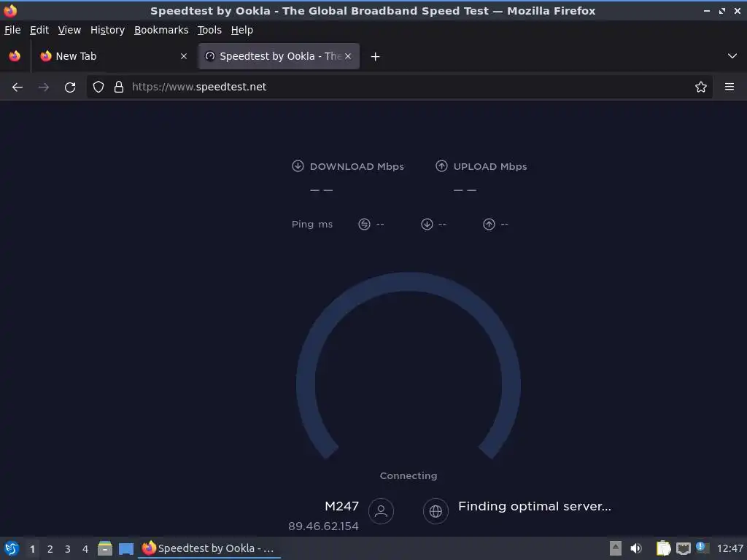Go forward using the forward arrow
Screen dimensions: 747x560
(x=43, y=87)
